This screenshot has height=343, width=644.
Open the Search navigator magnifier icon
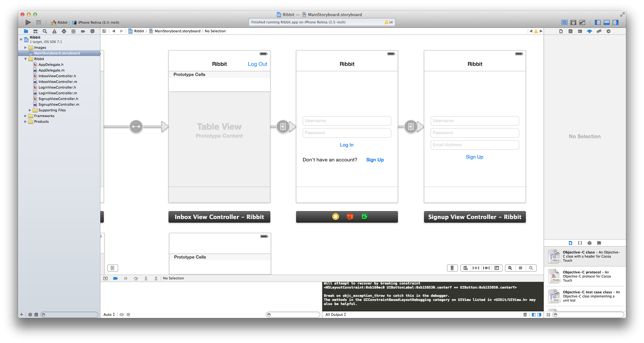(45, 31)
